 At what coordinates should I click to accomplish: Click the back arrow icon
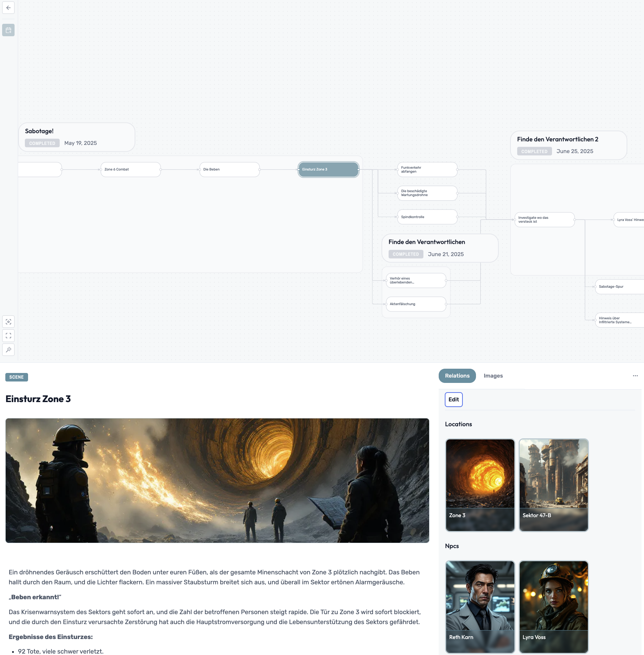coord(9,8)
